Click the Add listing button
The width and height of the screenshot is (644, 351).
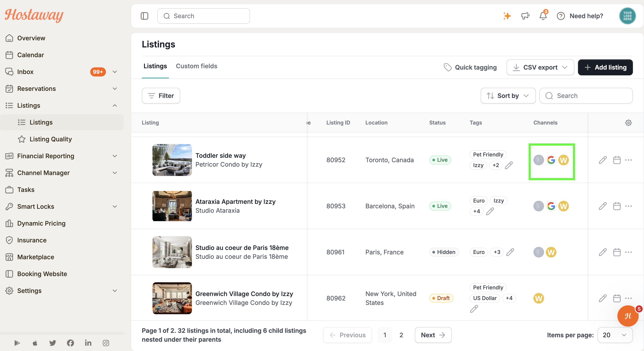point(605,68)
